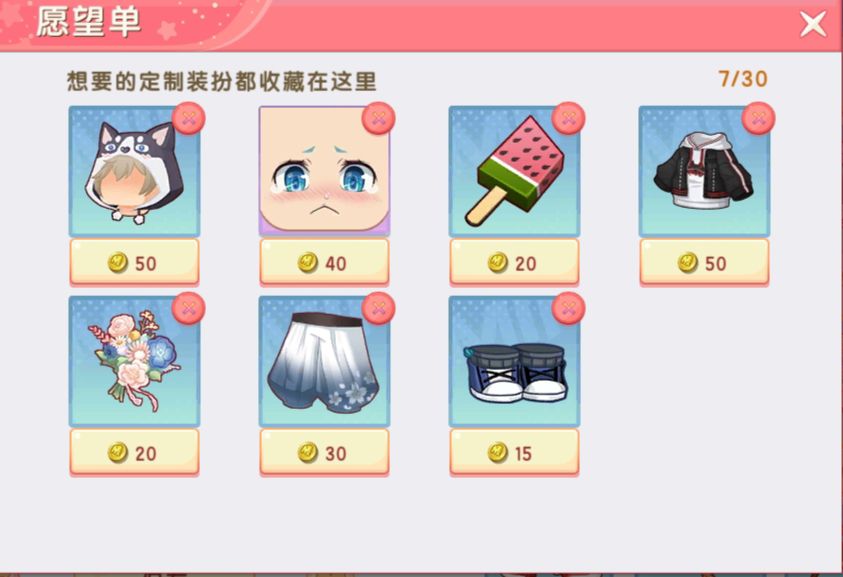Viewport: 843px width, 577px height.
Task: Buy the husky hood for 50 coins
Action: pos(134,262)
